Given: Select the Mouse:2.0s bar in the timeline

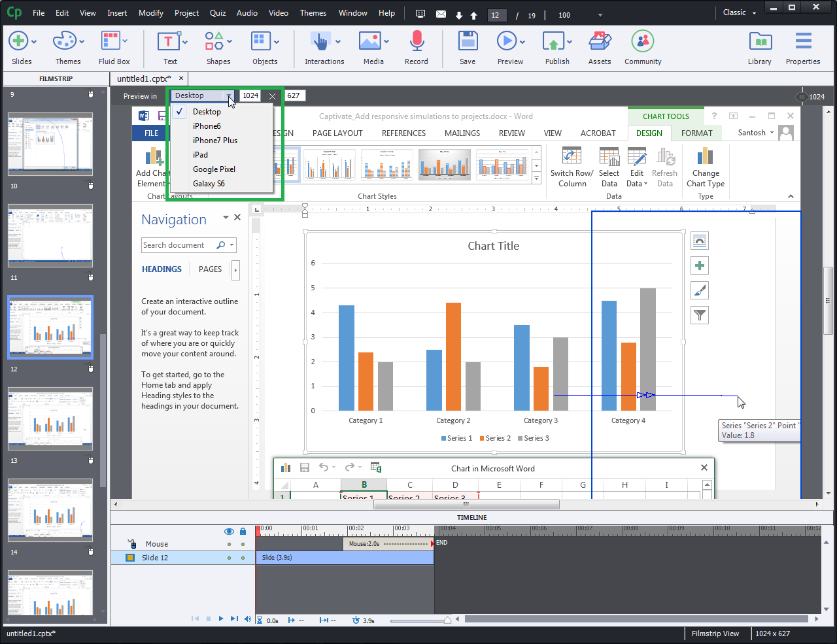Looking at the screenshot, I should click(388, 544).
